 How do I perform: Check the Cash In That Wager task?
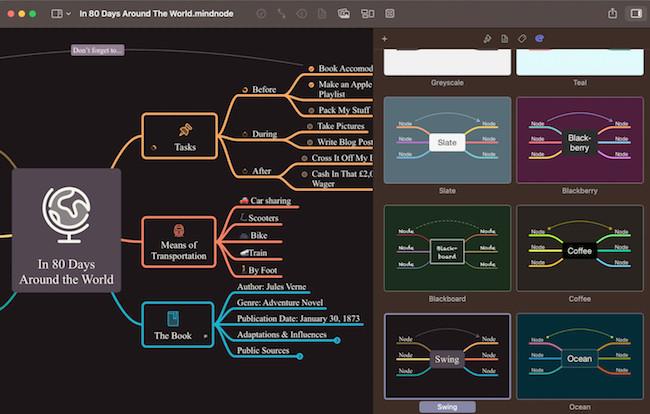(304, 174)
